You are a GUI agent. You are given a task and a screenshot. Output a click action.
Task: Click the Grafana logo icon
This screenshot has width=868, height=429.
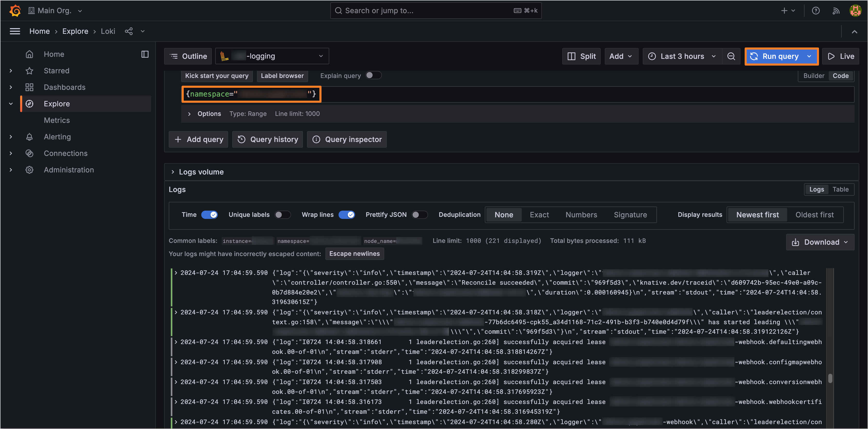tap(15, 10)
